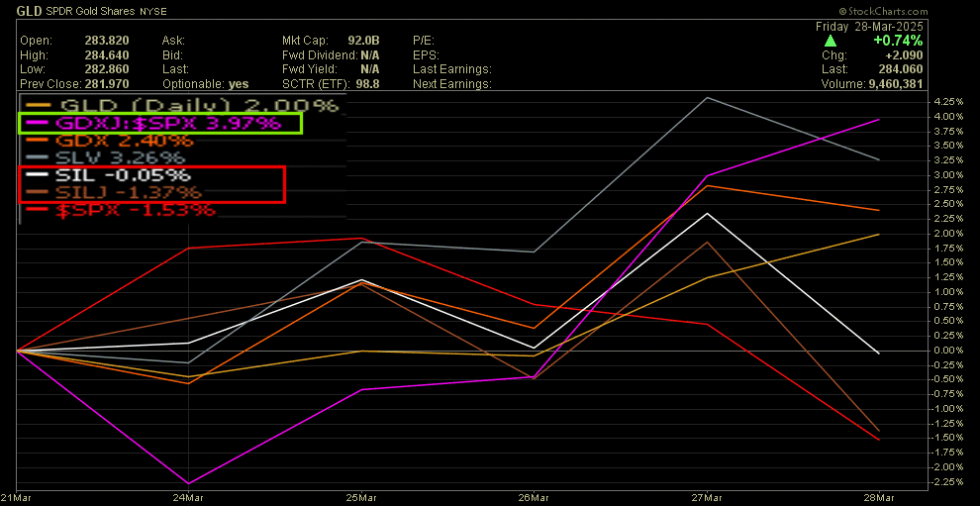Click the 4.25% y-axis label

coord(946,102)
